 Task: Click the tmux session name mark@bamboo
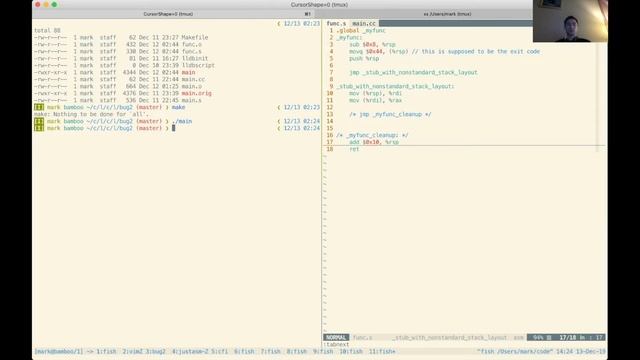58,351
